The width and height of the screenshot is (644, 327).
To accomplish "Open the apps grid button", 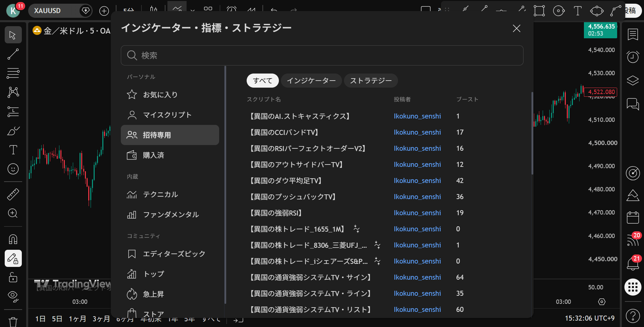I will coord(633,287).
